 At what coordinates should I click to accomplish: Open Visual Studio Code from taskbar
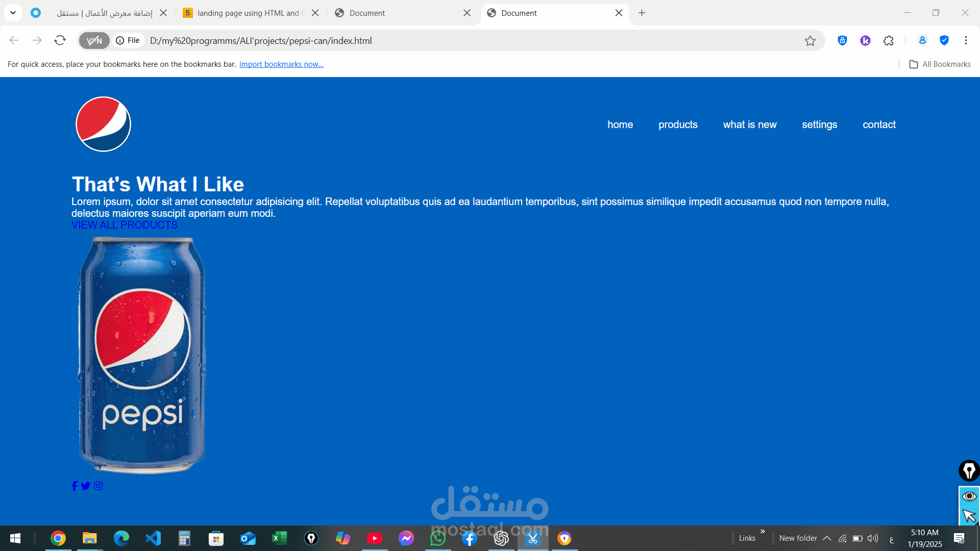click(x=153, y=538)
